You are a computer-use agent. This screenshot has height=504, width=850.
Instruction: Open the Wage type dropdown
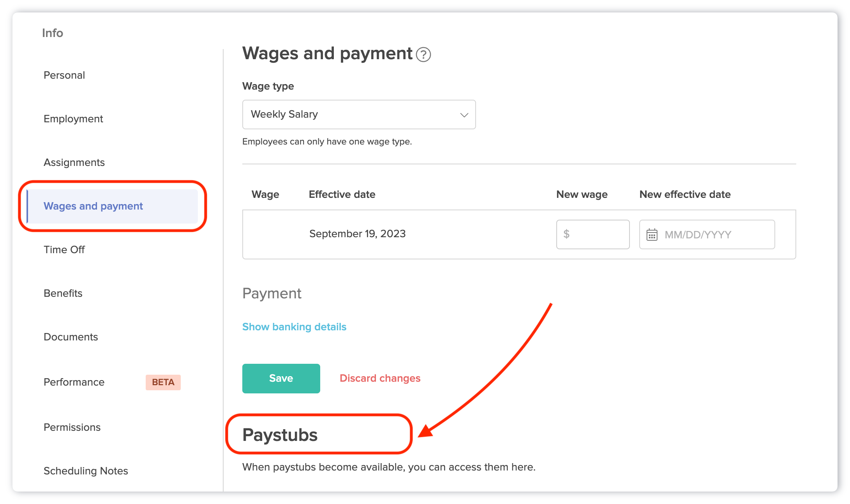(x=358, y=115)
